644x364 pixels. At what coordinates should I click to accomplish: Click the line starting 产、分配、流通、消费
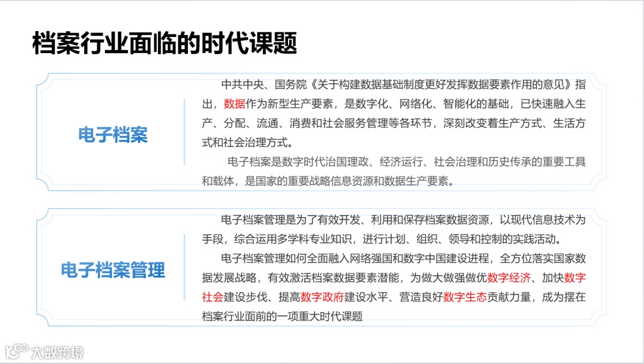pyautogui.click(x=394, y=123)
